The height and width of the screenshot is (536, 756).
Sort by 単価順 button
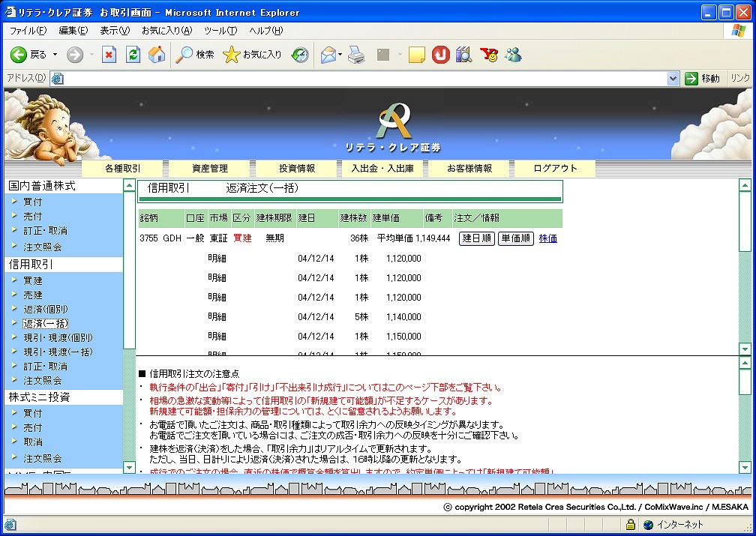click(516, 238)
